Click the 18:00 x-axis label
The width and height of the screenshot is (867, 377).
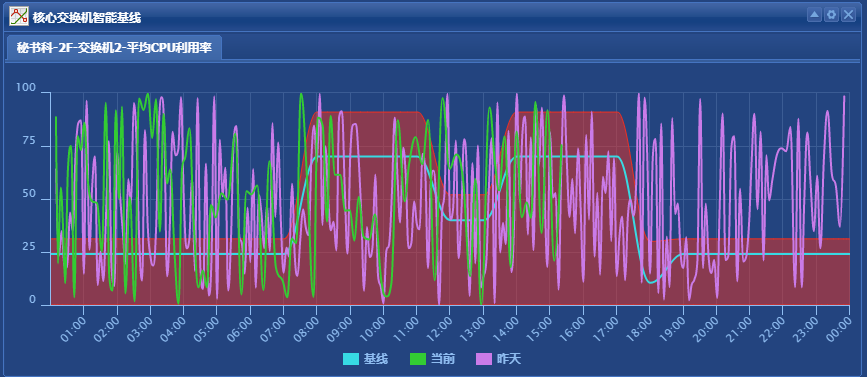tap(638, 328)
